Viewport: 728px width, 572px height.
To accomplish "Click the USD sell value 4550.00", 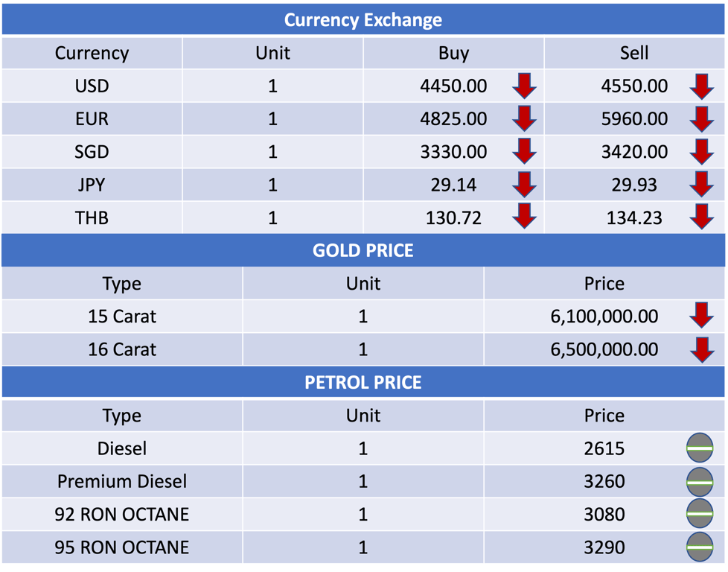I will click(634, 86).
